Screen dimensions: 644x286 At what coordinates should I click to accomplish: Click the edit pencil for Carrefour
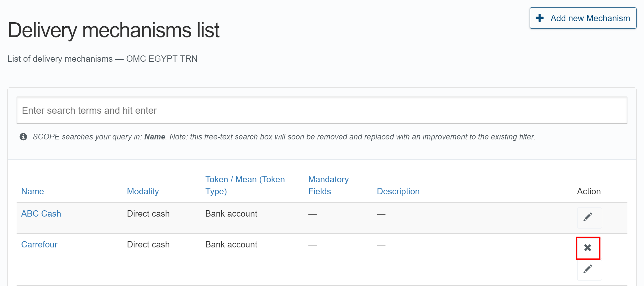tap(589, 269)
